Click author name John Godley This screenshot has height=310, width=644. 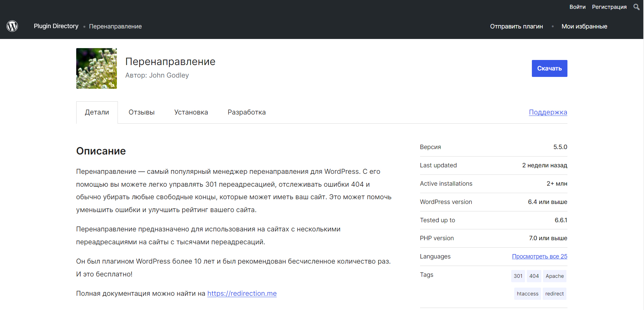169,75
